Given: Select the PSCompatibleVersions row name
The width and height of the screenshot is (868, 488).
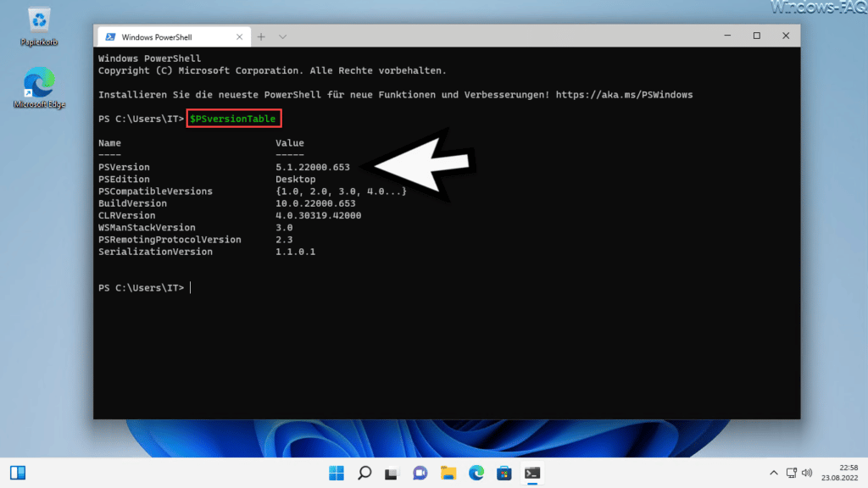Looking at the screenshot, I should (x=156, y=191).
